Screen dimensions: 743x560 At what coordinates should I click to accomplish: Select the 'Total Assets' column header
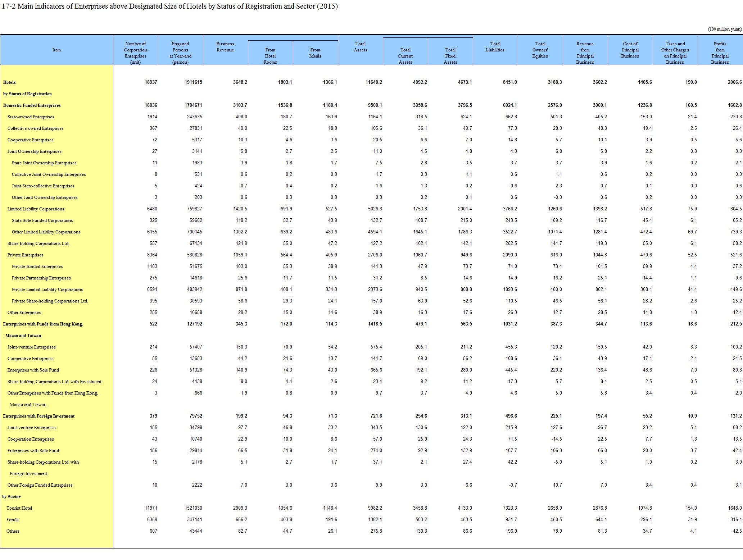(361, 47)
